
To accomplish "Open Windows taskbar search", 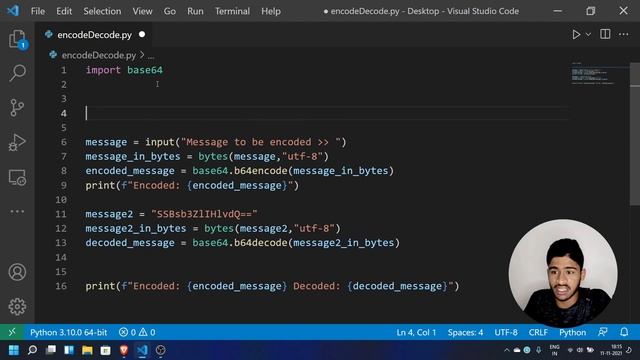I will coord(32,350).
